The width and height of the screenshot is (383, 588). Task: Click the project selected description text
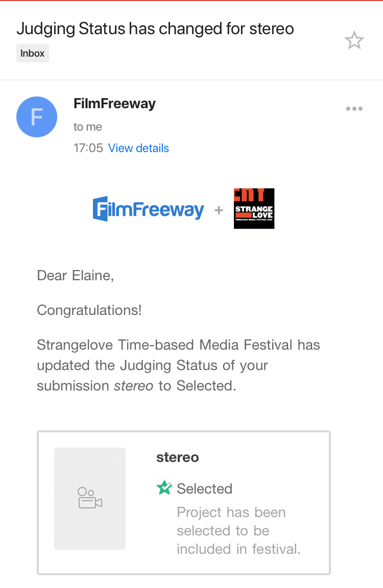point(238,530)
